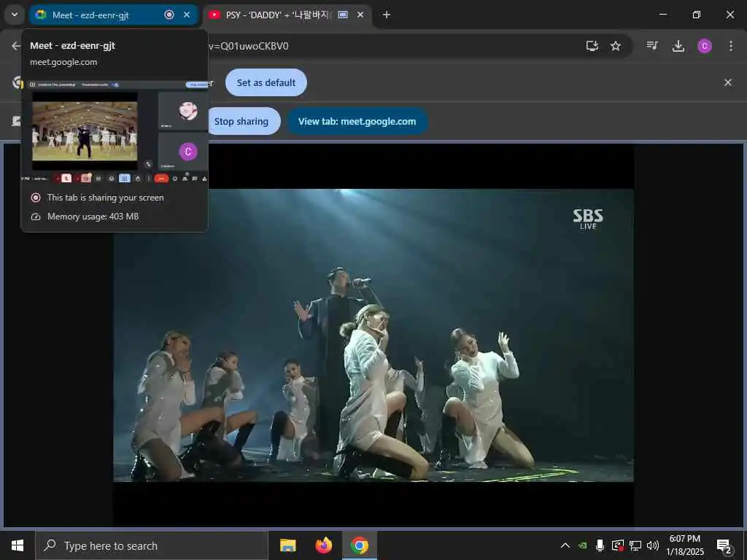Click the address bar URL text

[249, 46]
